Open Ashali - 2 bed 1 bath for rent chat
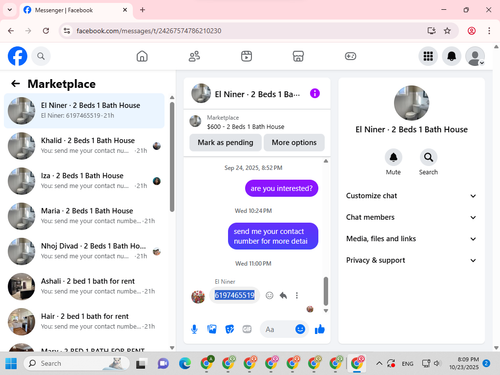The height and width of the screenshot is (375, 500). (x=84, y=286)
